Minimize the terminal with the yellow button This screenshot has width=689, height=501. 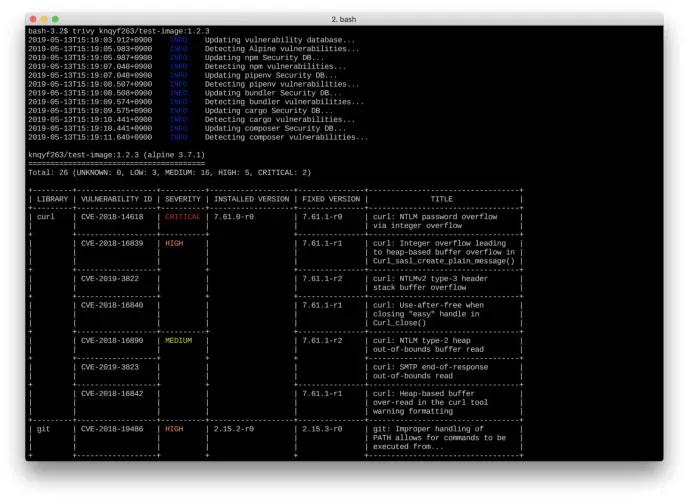[44, 19]
